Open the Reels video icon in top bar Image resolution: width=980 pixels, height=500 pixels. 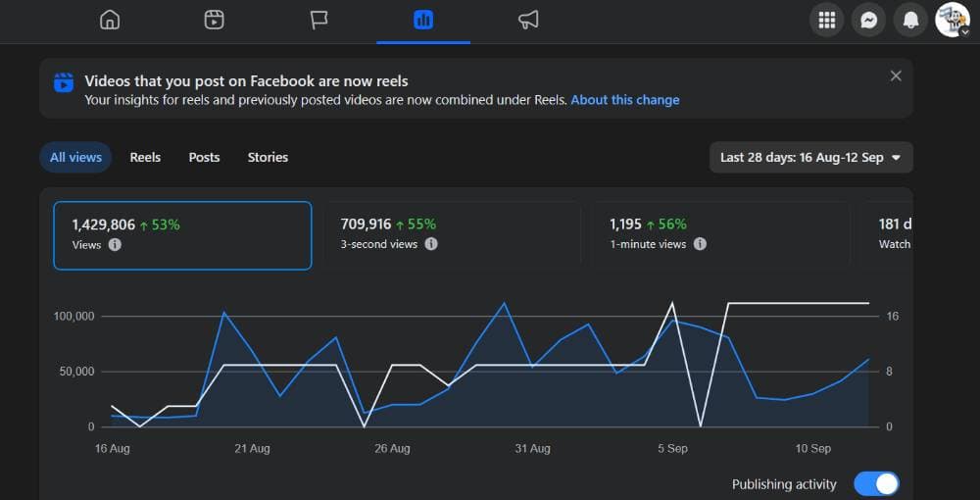214,21
